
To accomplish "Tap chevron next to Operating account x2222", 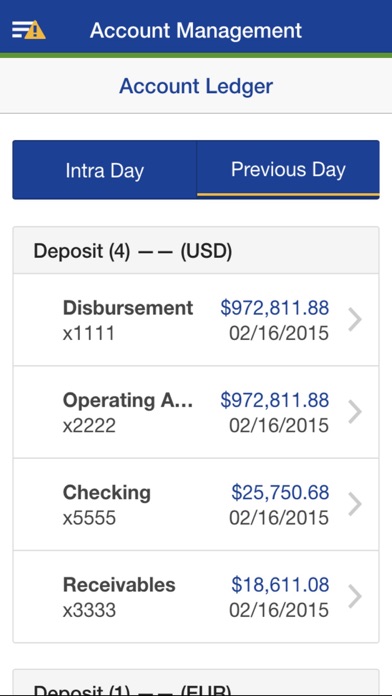I will 355,412.
